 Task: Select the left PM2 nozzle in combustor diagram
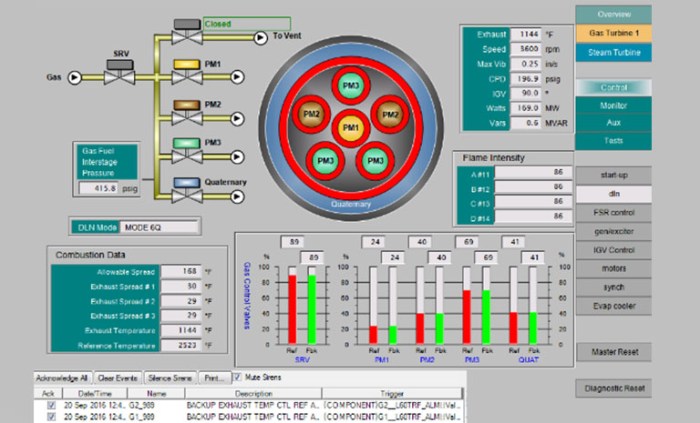(x=310, y=115)
